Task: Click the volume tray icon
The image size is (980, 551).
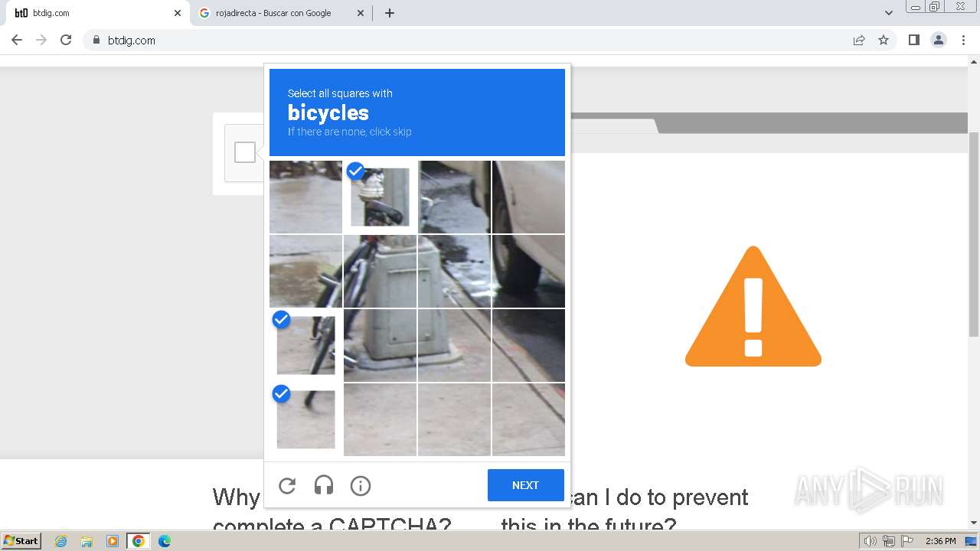Action: (870, 541)
